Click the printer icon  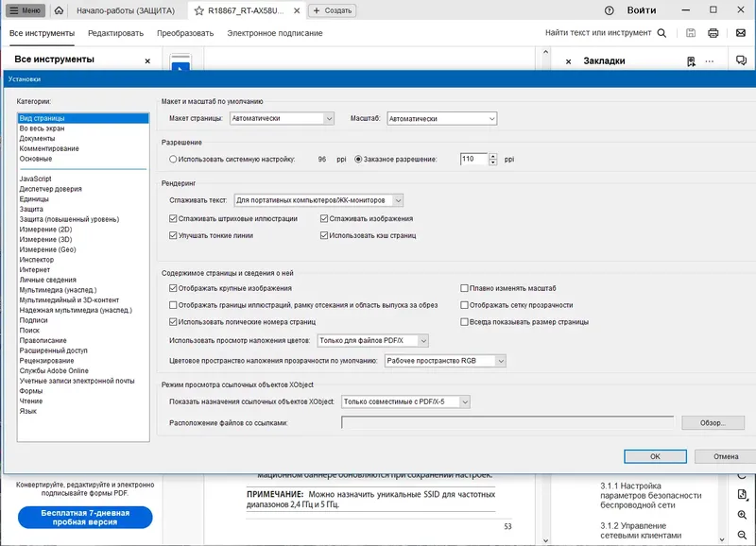coord(713,33)
